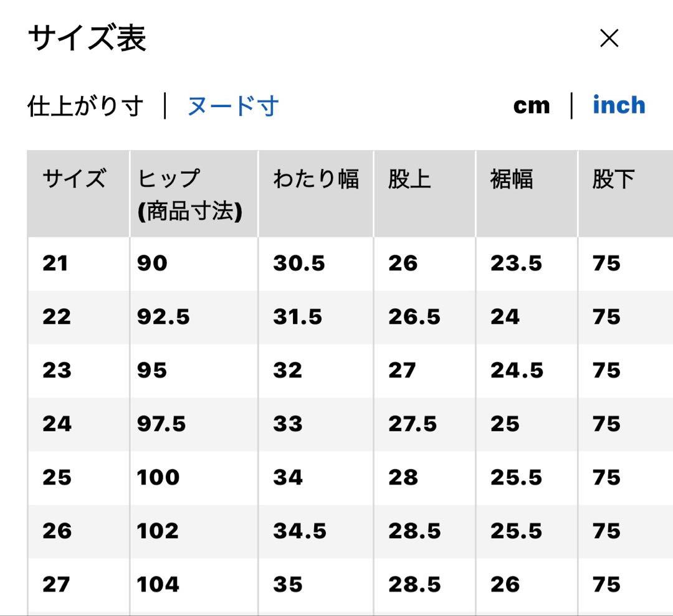
Task: Toggle units to inch
Action: 619,105
